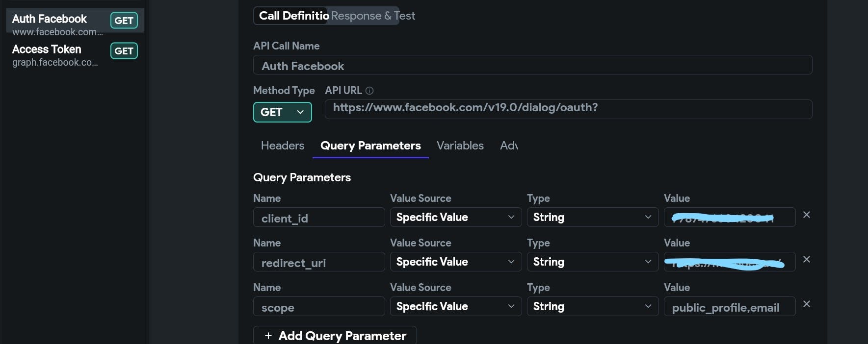Open the Variables tab
Screen dimensions: 868x344
click(460, 146)
